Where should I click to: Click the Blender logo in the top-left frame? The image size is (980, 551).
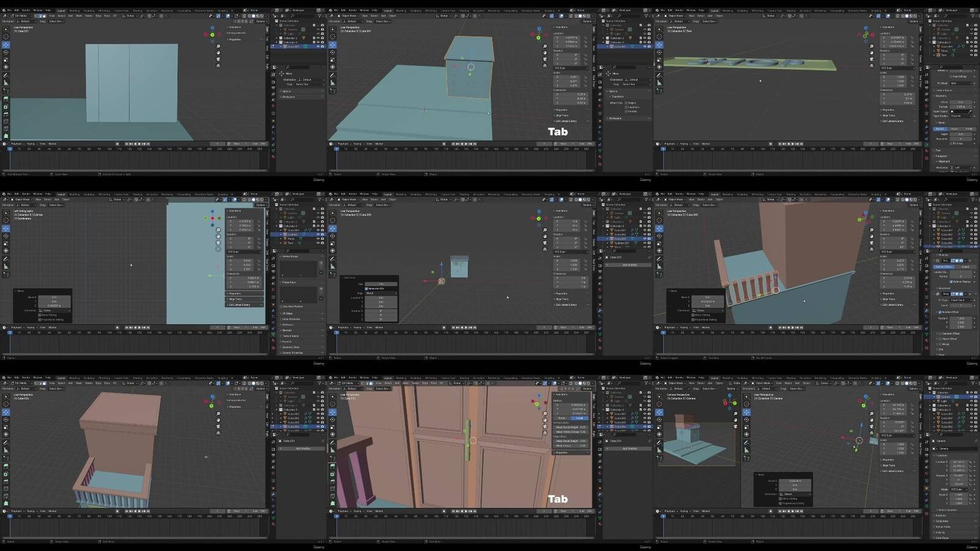pyautogui.click(x=4, y=10)
